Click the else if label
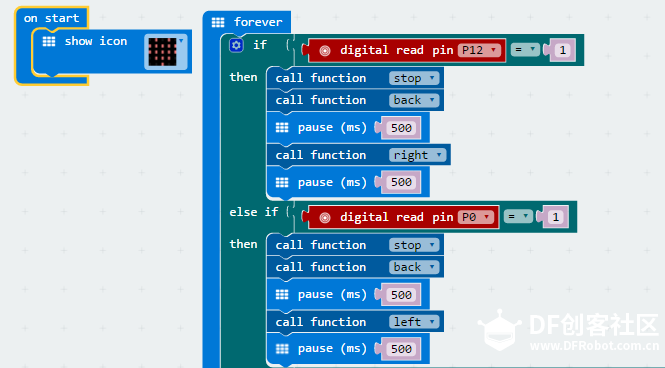The image size is (665, 368). 254,212
